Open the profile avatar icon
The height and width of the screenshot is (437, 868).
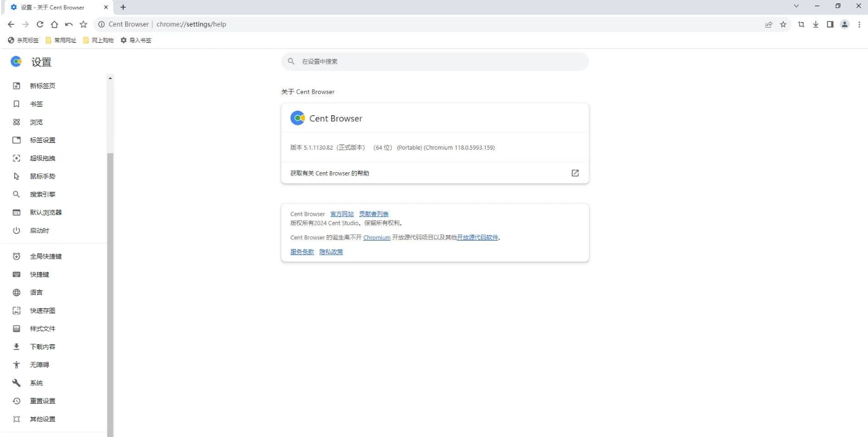coord(846,24)
